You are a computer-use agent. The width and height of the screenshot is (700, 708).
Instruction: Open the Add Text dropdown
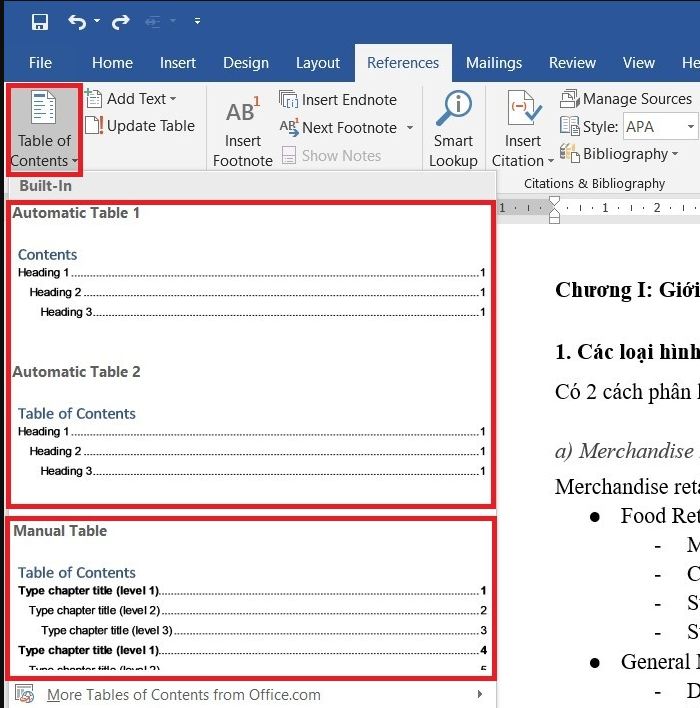tap(131, 98)
